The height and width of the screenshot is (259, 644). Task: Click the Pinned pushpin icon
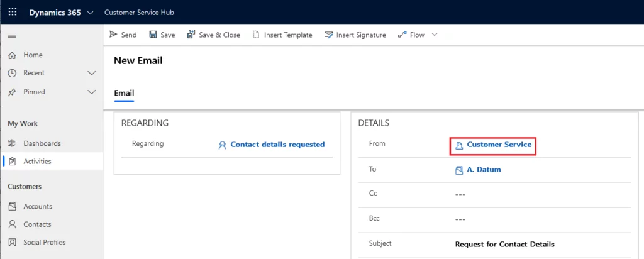13,92
